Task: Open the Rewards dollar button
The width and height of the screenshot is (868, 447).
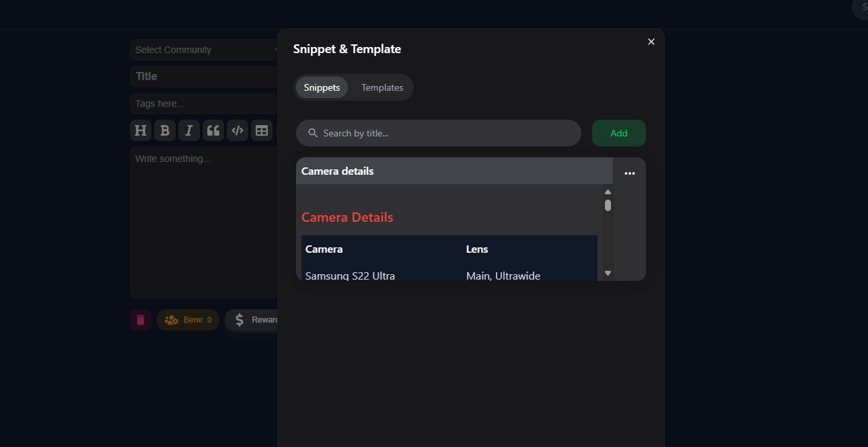Action: click(253, 320)
